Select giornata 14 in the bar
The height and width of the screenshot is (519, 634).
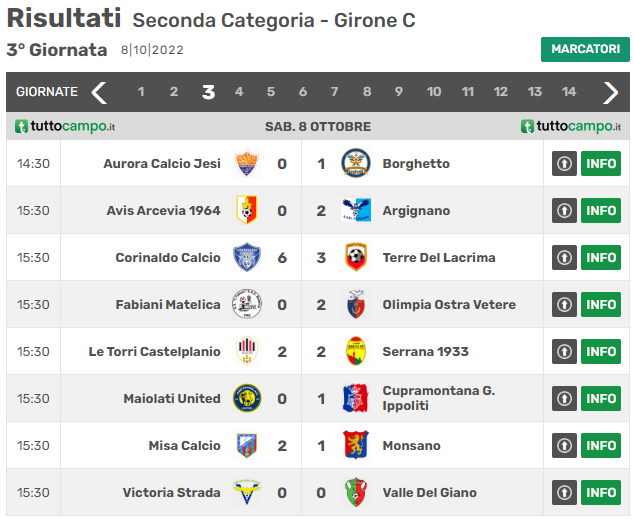coord(568,92)
